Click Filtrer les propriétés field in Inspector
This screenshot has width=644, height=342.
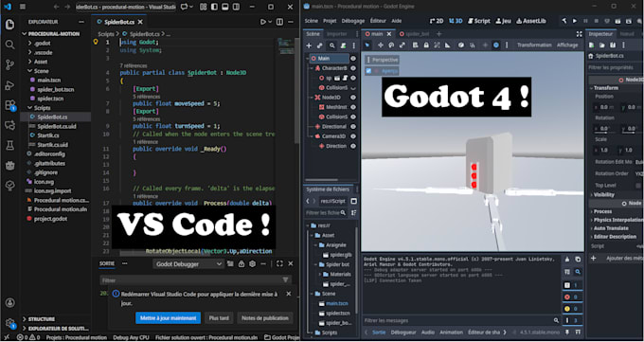coord(616,67)
